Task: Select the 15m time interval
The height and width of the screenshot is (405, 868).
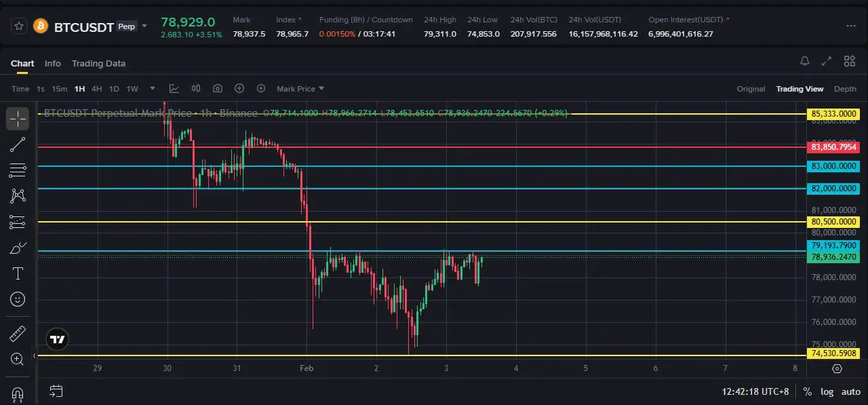Action: pyautogui.click(x=60, y=89)
